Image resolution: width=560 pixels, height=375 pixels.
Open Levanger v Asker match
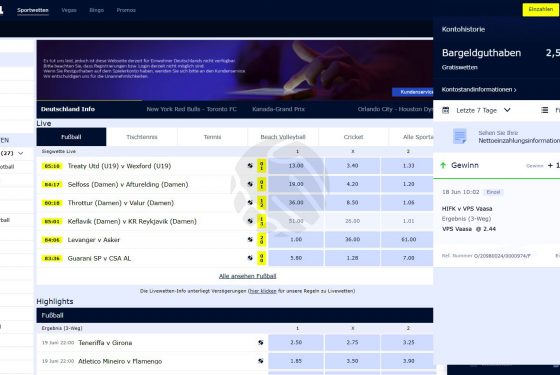pyautogui.click(x=94, y=240)
